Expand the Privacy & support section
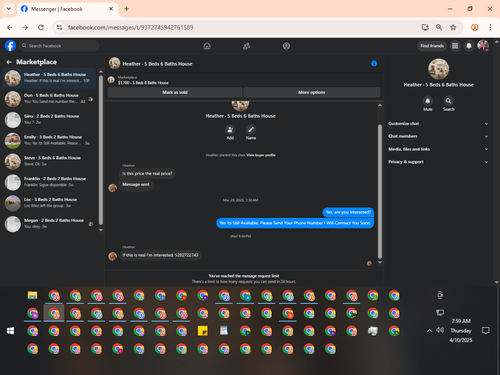 point(438,162)
